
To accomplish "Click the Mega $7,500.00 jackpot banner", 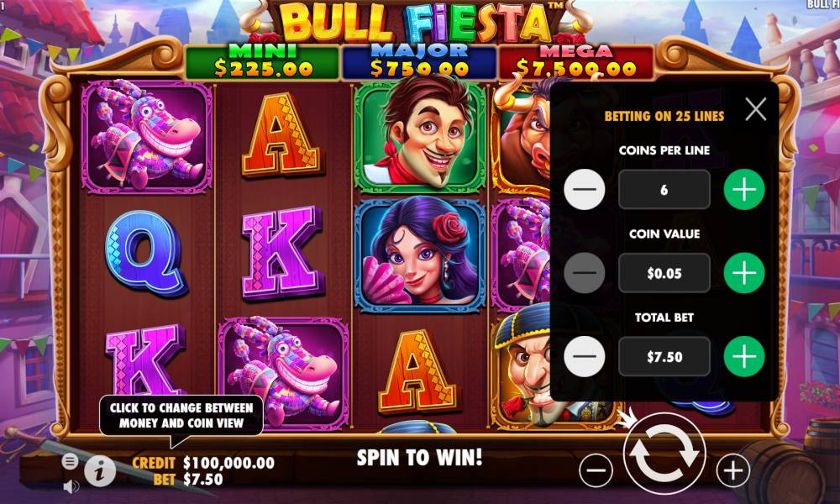I will 576,61.
